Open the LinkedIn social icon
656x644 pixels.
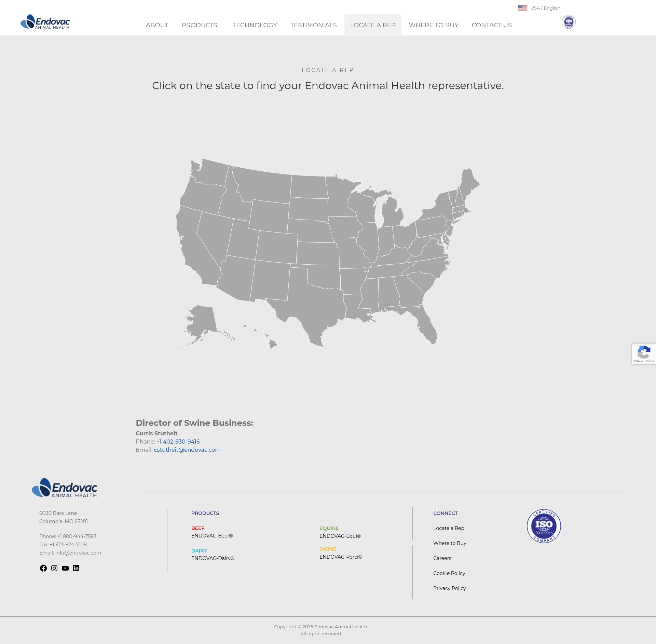coord(76,568)
